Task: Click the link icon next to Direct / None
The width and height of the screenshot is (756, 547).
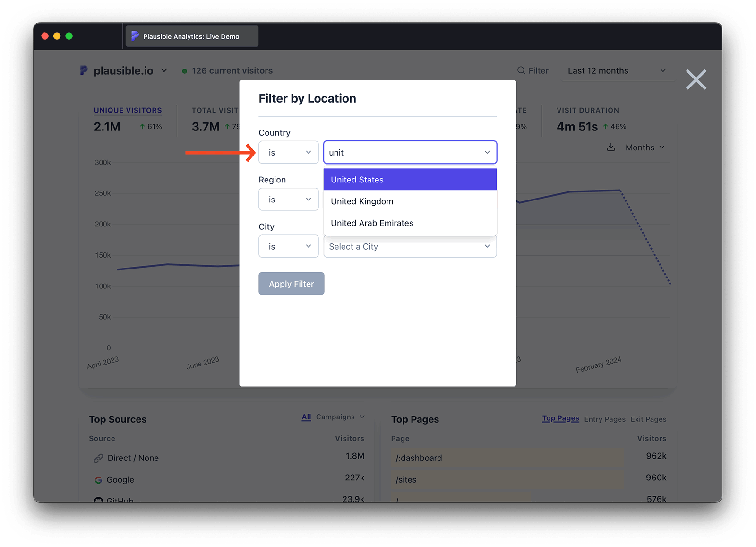Action: 98,458
